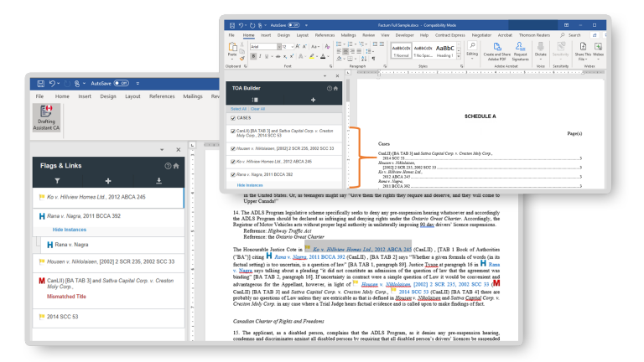
Task: Open task pane options arrow above Flags & Links
Action: click(162, 150)
